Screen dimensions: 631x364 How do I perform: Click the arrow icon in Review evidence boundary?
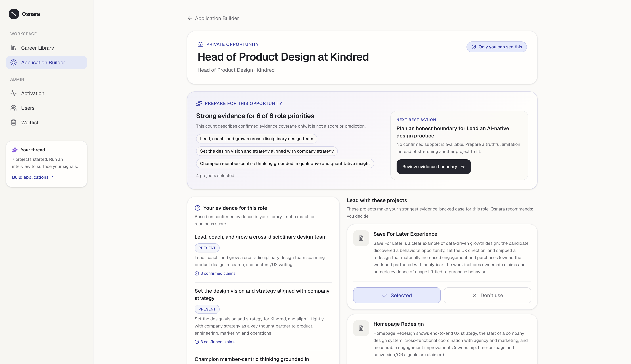463,167
